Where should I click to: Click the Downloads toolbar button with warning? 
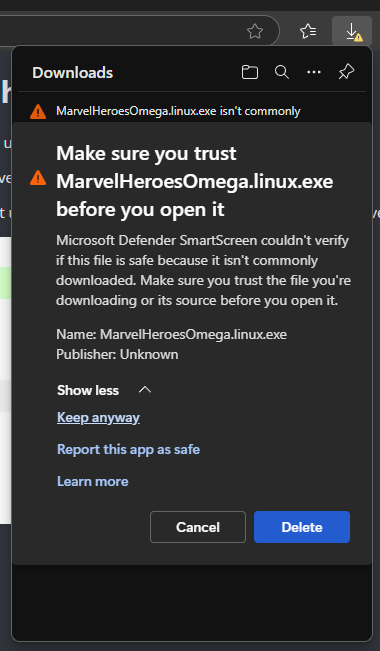(352, 32)
